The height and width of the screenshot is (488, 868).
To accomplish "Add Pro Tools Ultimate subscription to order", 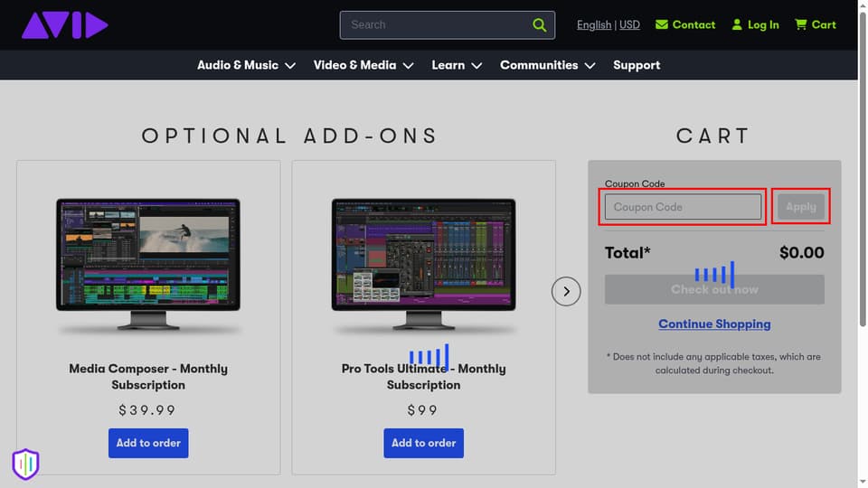I will (423, 443).
